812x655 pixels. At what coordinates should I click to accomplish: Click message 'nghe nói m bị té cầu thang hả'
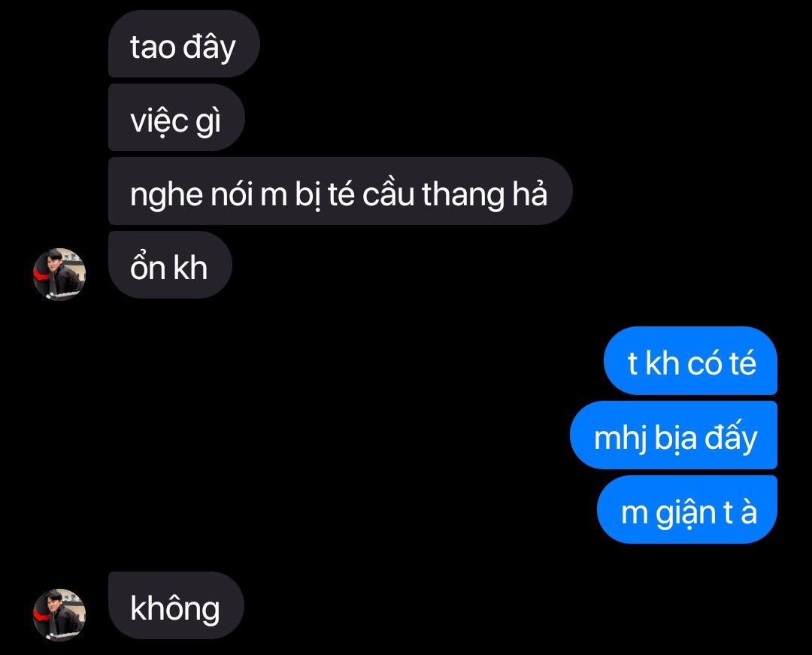(x=341, y=191)
